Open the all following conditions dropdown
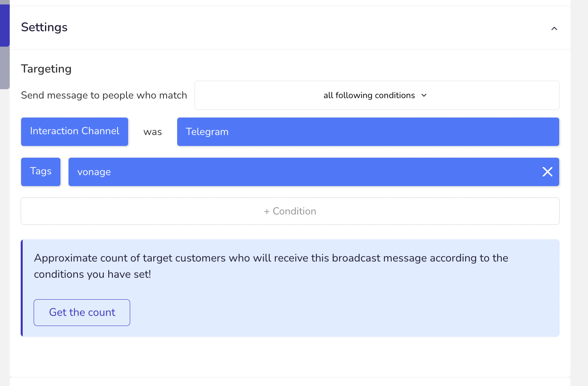588x386 pixels. point(377,95)
